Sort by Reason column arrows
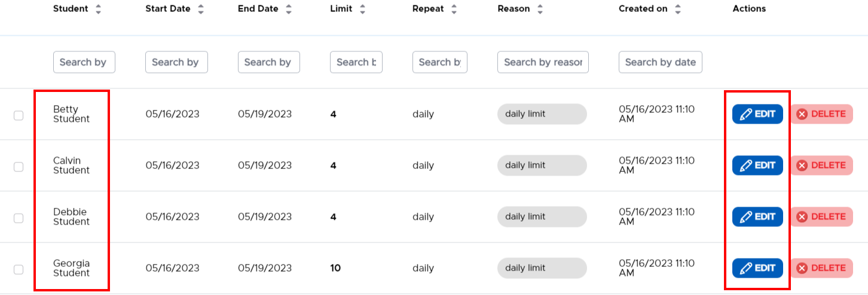This screenshot has height=295, width=868. click(x=540, y=9)
